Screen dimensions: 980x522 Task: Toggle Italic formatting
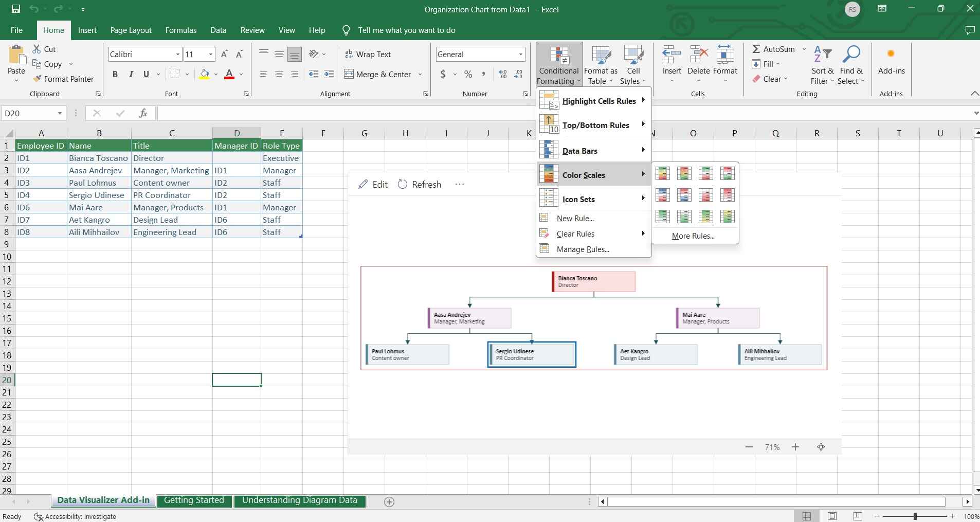click(131, 74)
